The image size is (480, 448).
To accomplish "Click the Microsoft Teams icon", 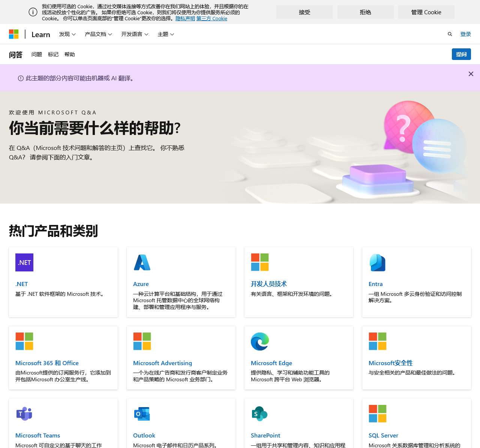I will [24, 414].
